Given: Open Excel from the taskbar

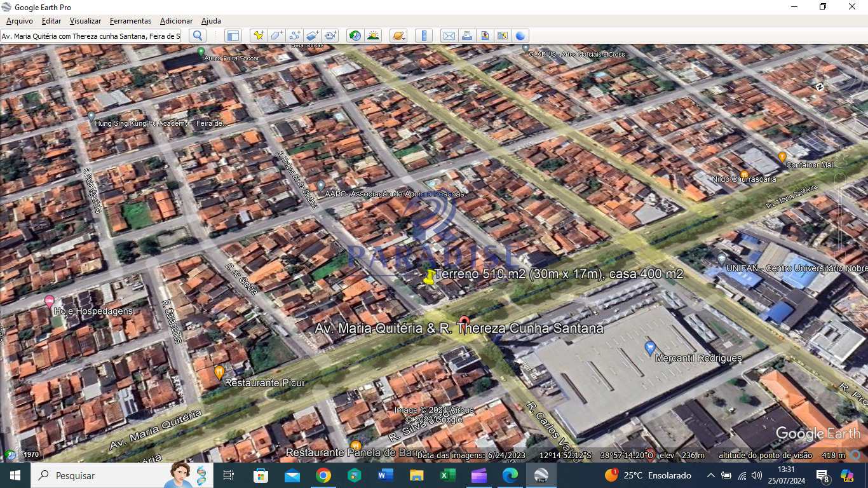Looking at the screenshot, I should click(x=448, y=475).
